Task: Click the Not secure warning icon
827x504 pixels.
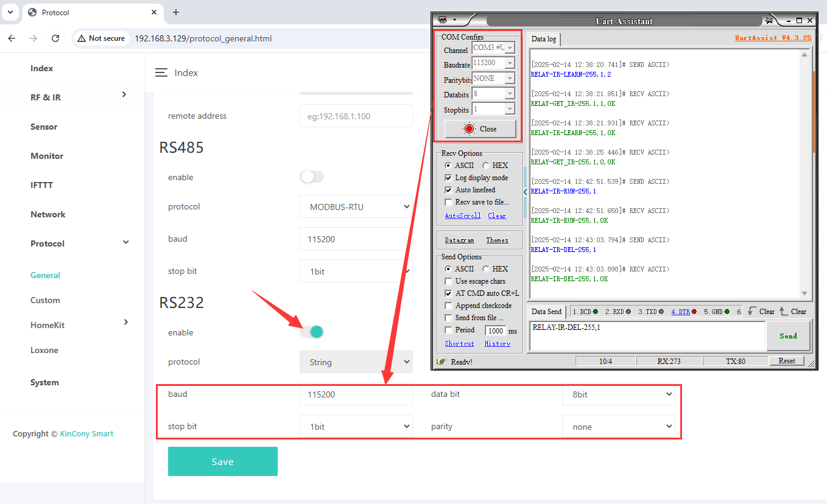Action: pos(81,38)
